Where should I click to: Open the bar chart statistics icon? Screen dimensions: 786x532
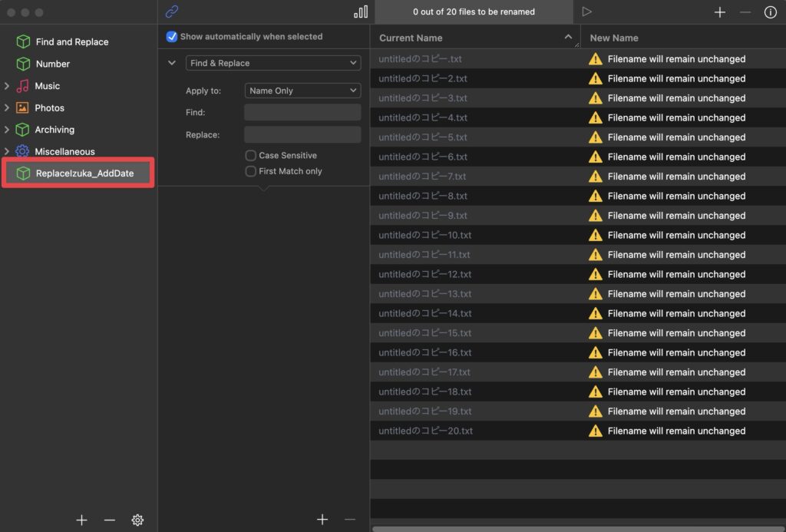[x=360, y=12]
